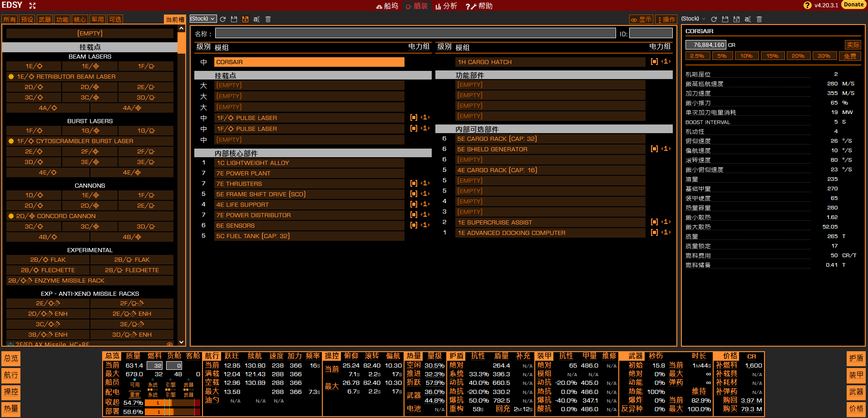Switch to the 分析 analysis tab

pos(446,6)
